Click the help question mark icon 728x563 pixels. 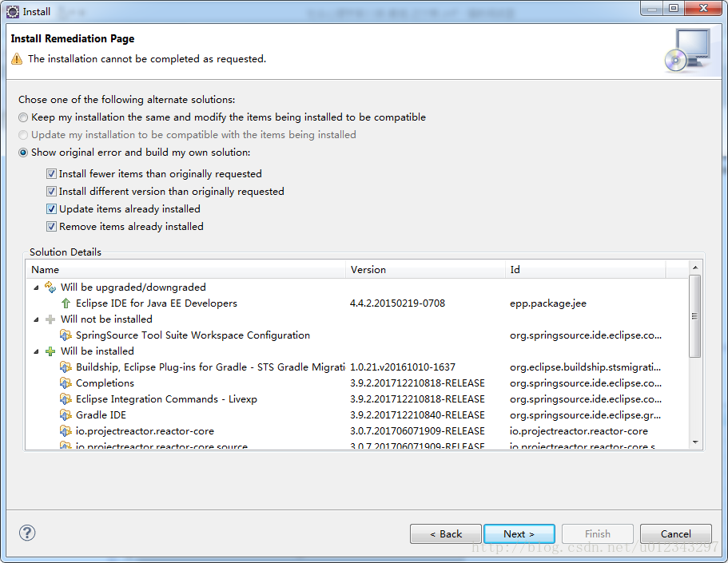click(27, 533)
